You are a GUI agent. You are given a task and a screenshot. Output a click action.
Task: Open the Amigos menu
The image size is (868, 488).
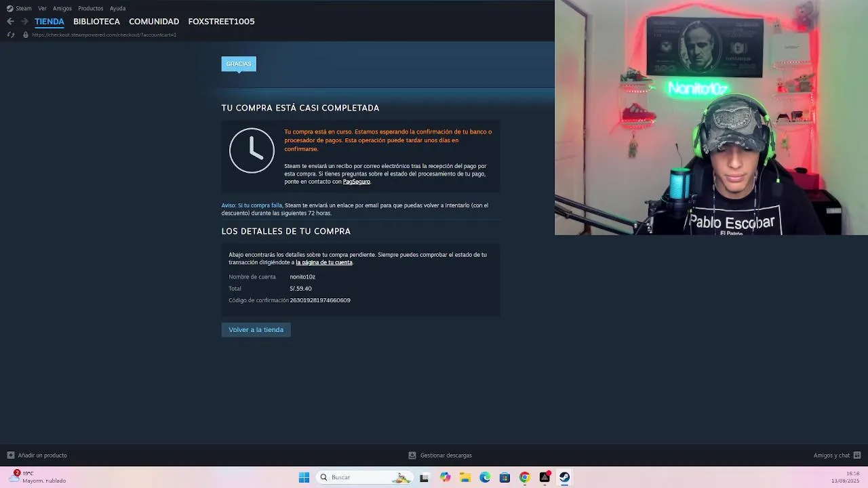point(62,8)
